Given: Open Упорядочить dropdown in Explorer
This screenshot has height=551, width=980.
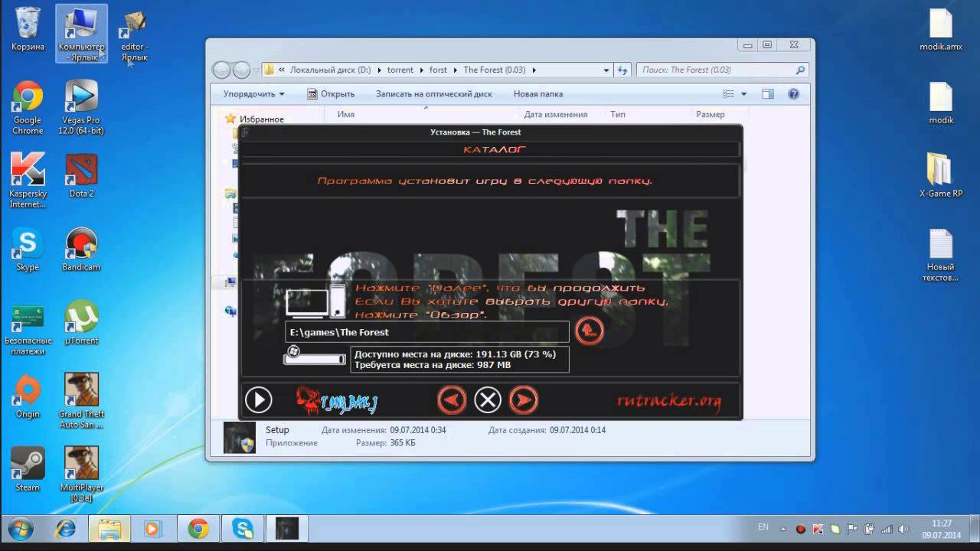Looking at the screenshot, I should [x=253, y=94].
